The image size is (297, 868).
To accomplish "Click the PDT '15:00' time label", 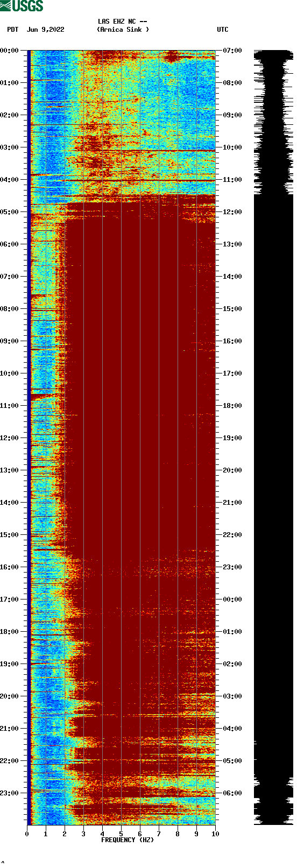I will click(10, 535).
